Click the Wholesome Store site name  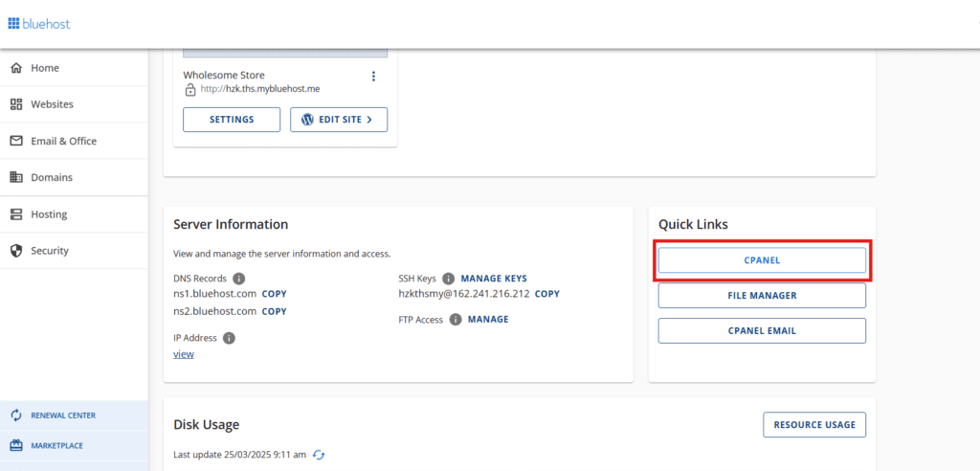(x=224, y=75)
